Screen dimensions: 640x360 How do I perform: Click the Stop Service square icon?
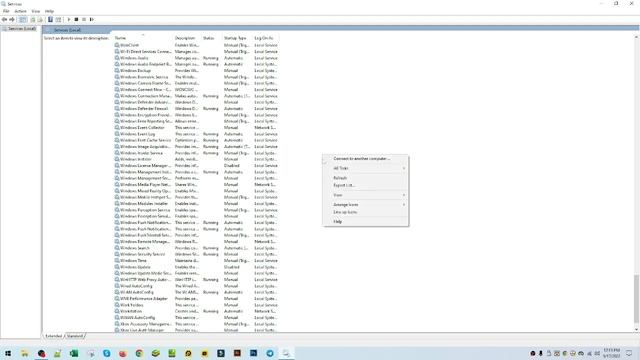[76, 20]
